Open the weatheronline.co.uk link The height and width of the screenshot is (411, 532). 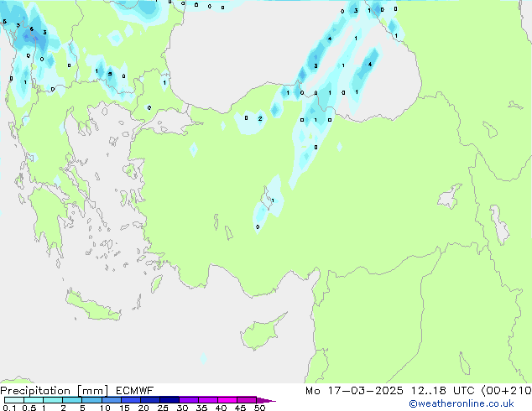462,403
